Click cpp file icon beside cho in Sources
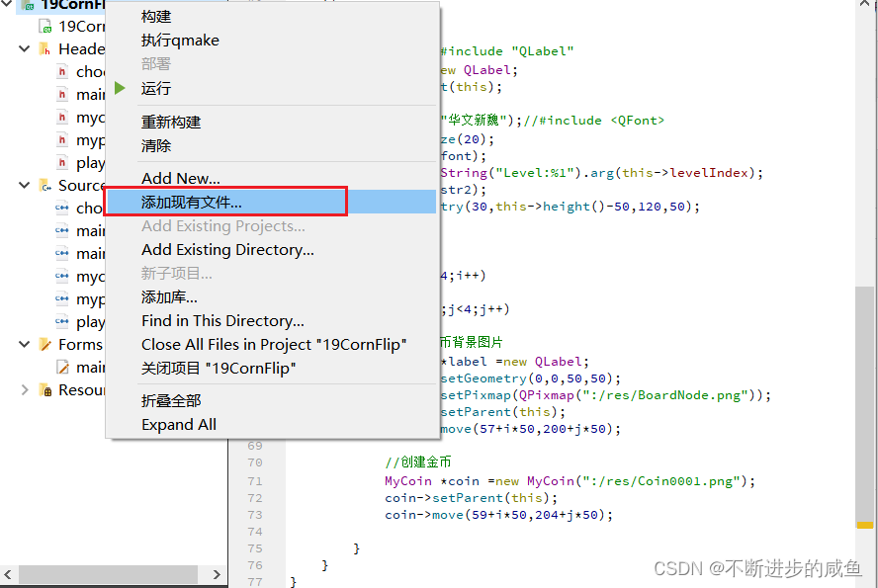 click(62, 209)
